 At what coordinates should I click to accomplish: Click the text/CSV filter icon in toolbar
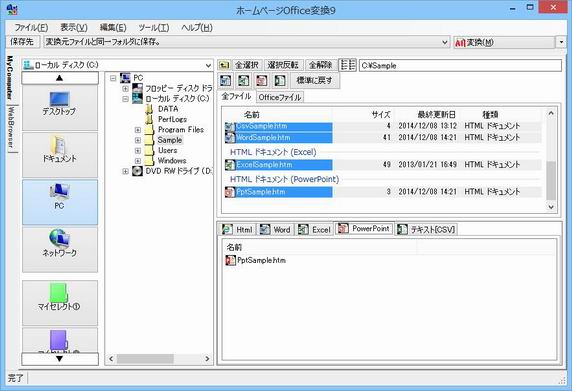pos(280,80)
